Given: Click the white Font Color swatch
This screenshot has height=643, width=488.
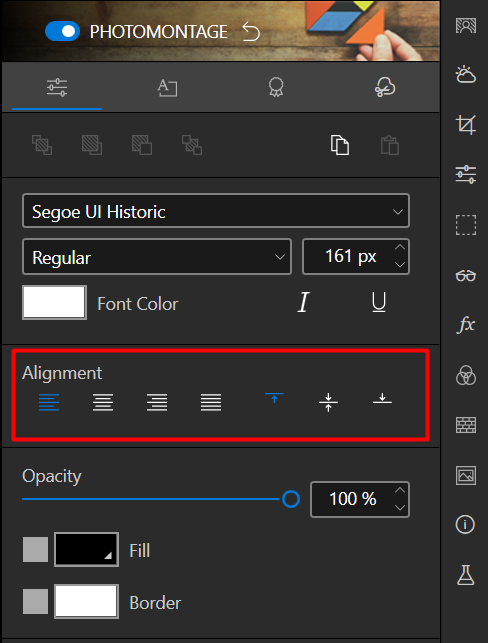Looking at the screenshot, I should (55, 303).
